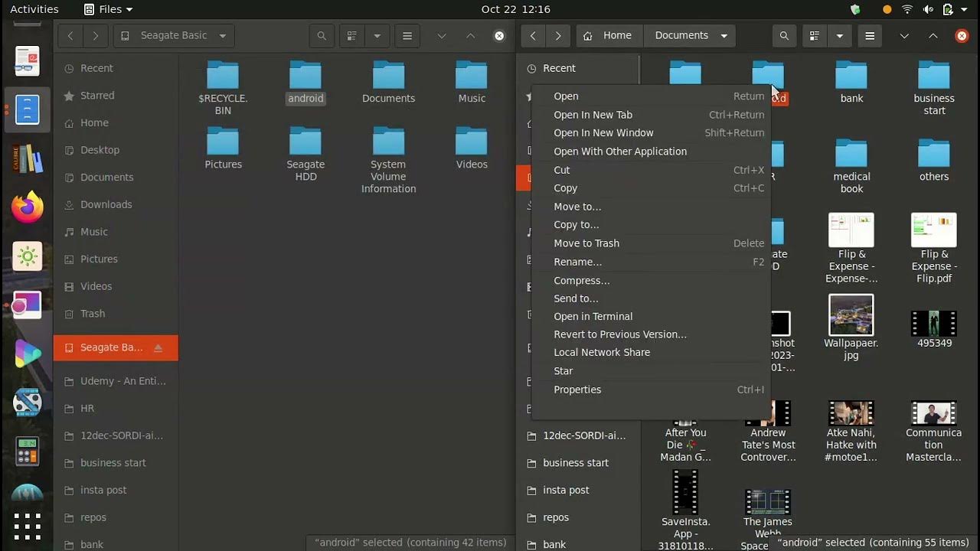Screen dimensions: 980x551
Task: Open the Files app menu in top bar
Action: (x=108, y=9)
